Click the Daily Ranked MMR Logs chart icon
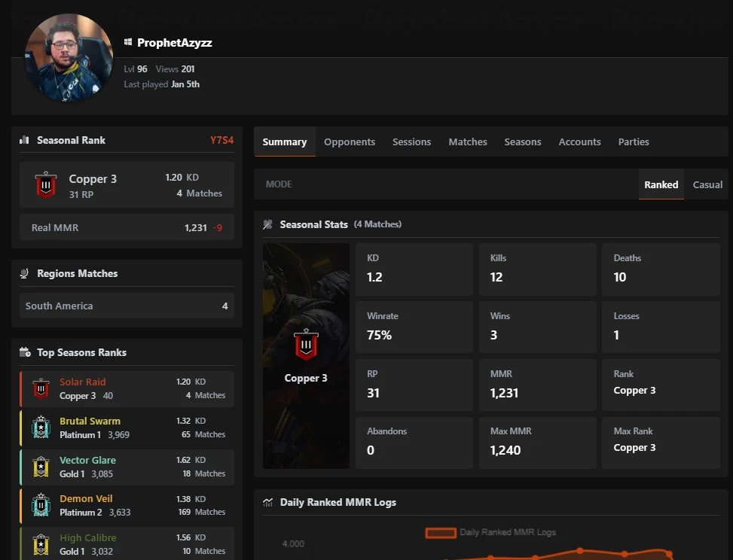 (x=267, y=502)
